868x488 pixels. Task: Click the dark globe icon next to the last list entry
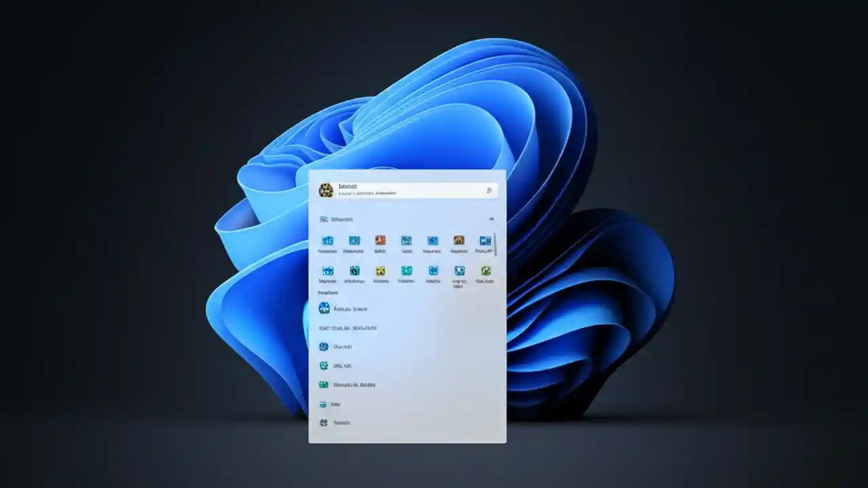point(323,422)
